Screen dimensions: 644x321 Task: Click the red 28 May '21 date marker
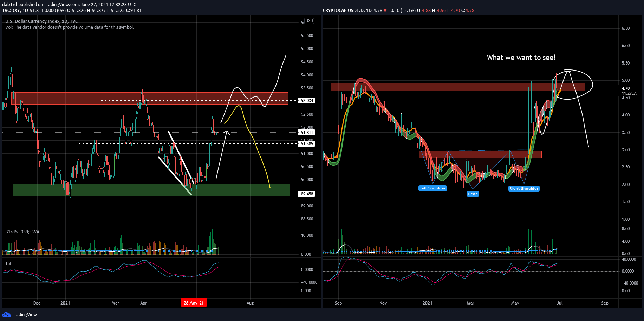click(x=194, y=303)
